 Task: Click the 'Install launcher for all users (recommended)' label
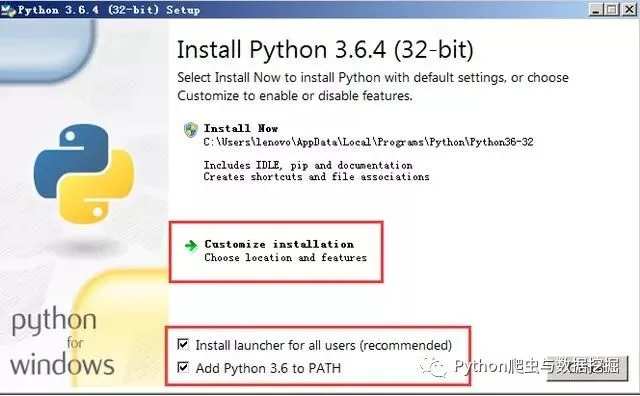324,345
